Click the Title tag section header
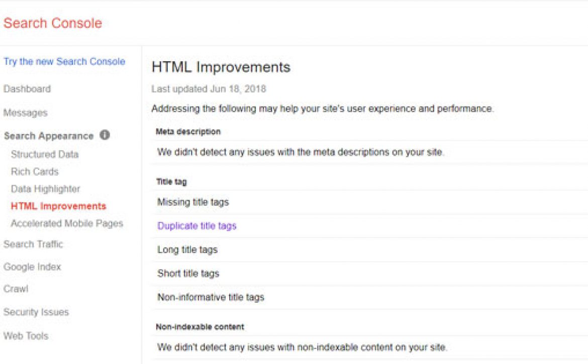The height and width of the screenshot is (364, 588). [171, 182]
